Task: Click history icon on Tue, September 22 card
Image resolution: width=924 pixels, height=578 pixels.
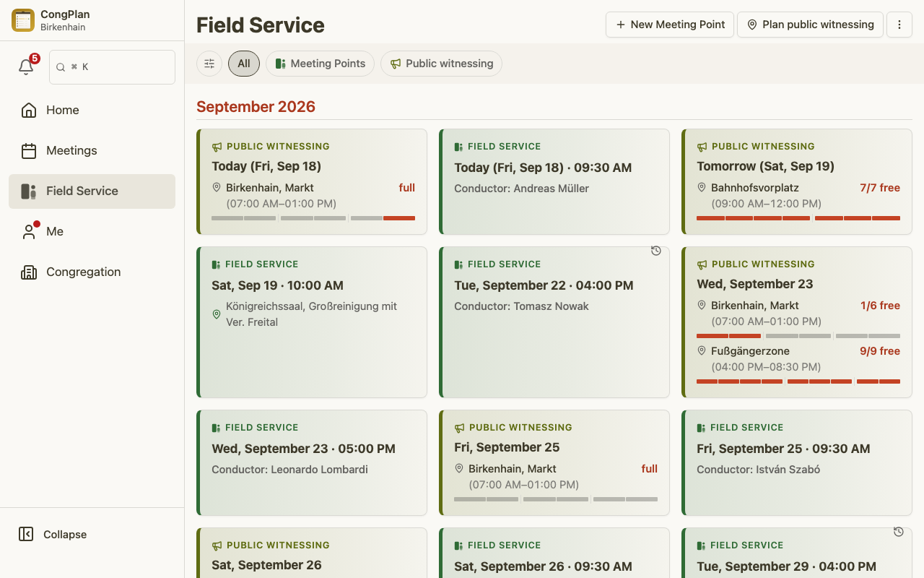Action: [x=656, y=251]
